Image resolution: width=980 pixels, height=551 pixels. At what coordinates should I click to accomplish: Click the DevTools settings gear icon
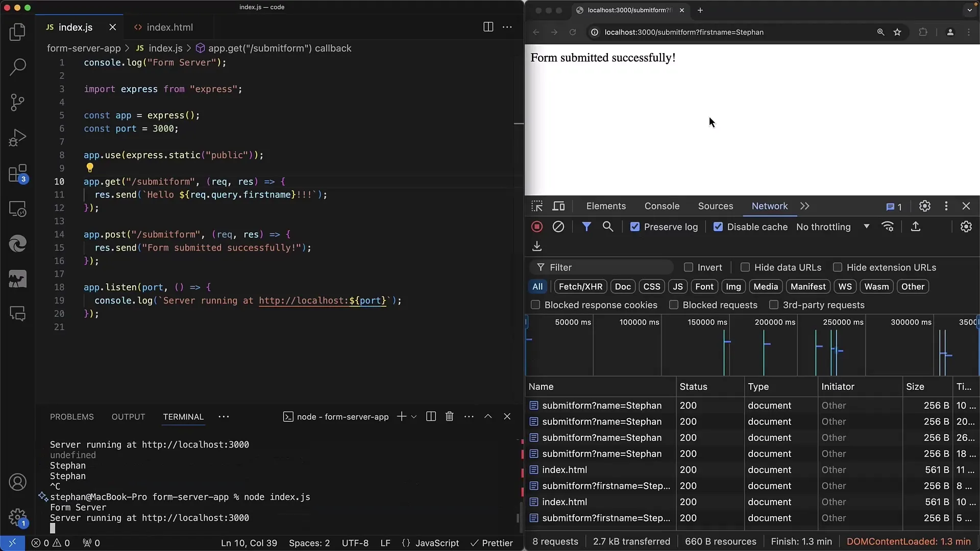(x=924, y=206)
